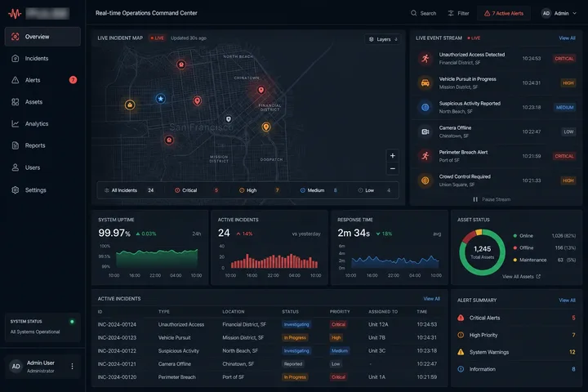Zoom out the map with minus button
Viewport: 588px width, 392px height.
[x=392, y=169]
